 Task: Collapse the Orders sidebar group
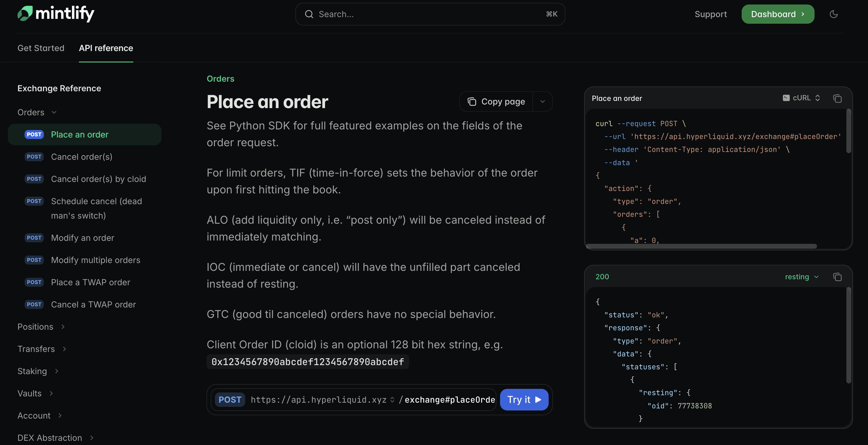tap(37, 112)
